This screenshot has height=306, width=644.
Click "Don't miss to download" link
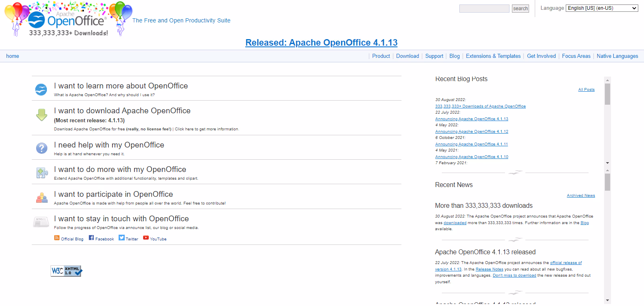[514, 275]
